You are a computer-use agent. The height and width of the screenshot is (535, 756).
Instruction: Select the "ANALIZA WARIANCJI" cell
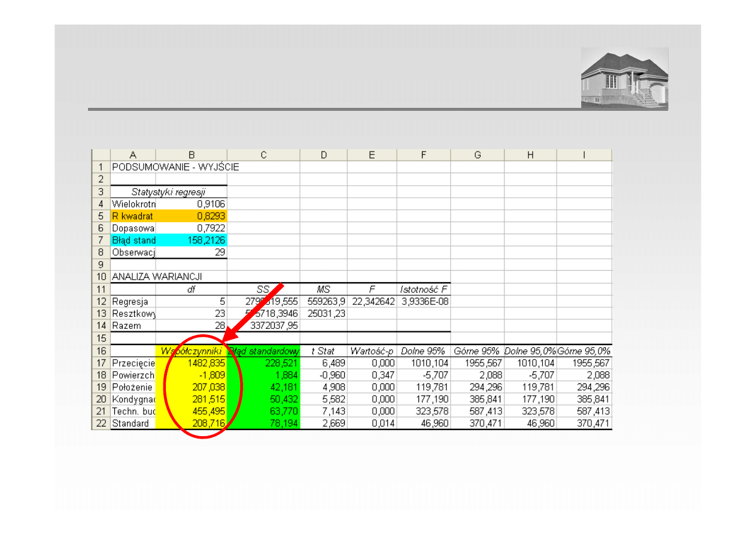point(157,277)
